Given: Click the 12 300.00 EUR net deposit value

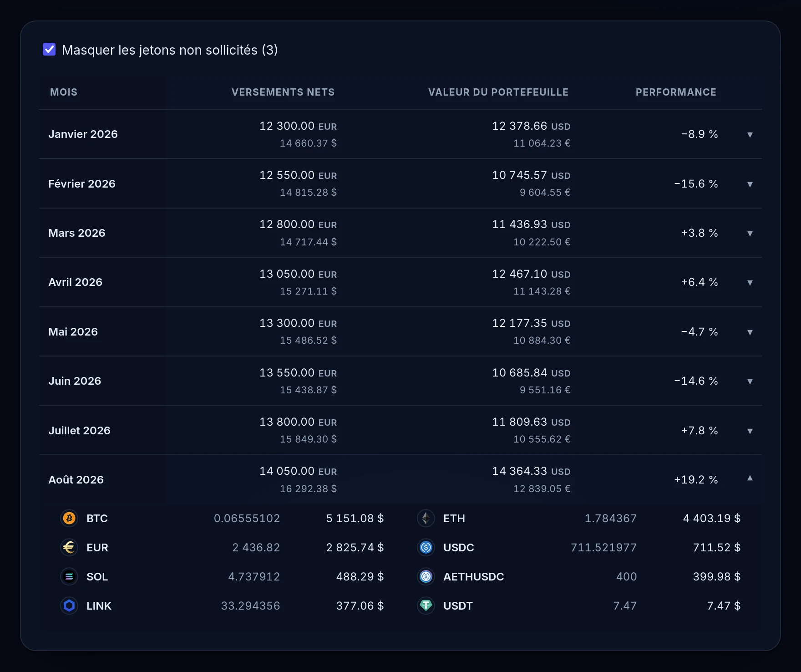Looking at the screenshot, I should [298, 126].
